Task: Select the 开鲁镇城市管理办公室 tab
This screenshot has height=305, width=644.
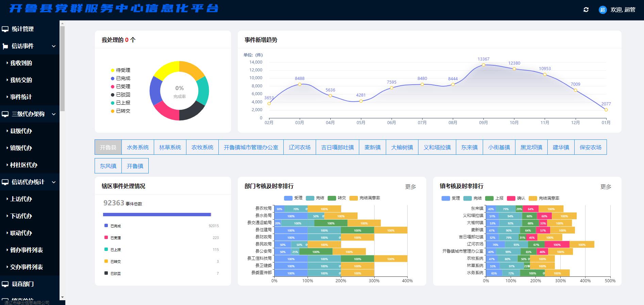Action: (x=251, y=147)
